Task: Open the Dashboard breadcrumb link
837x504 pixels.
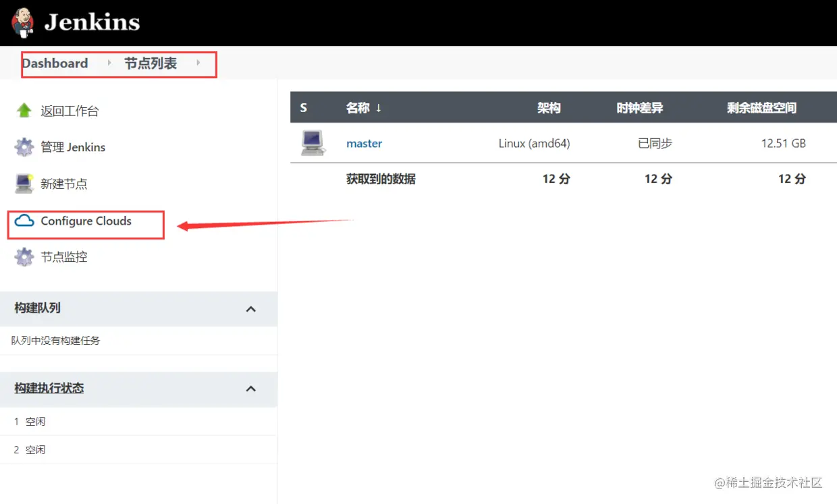Action: click(x=55, y=63)
